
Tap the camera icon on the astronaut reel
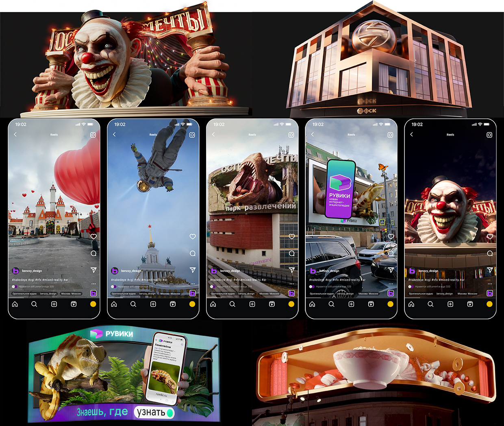click(x=192, y=135)
